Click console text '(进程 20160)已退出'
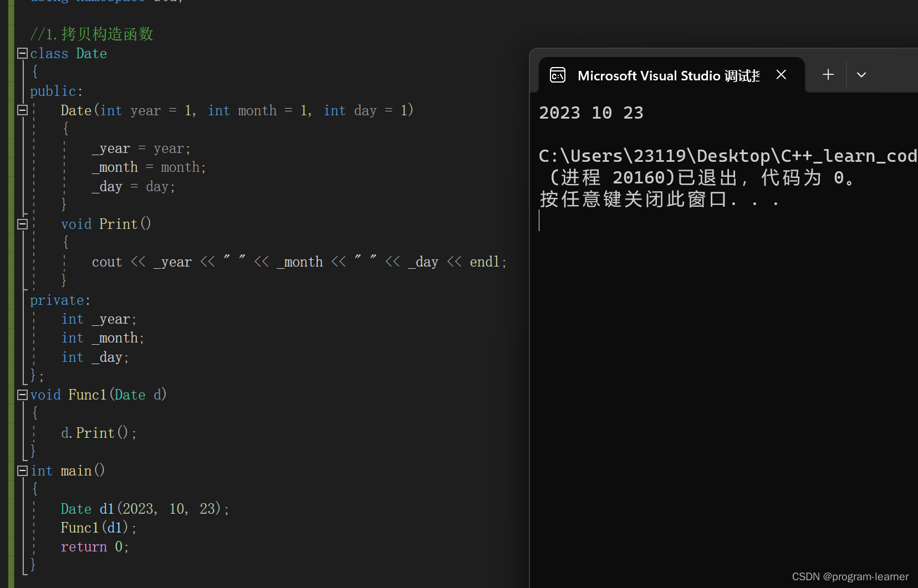Viewport: 918px width, 588px height. (x=644, y=177)
